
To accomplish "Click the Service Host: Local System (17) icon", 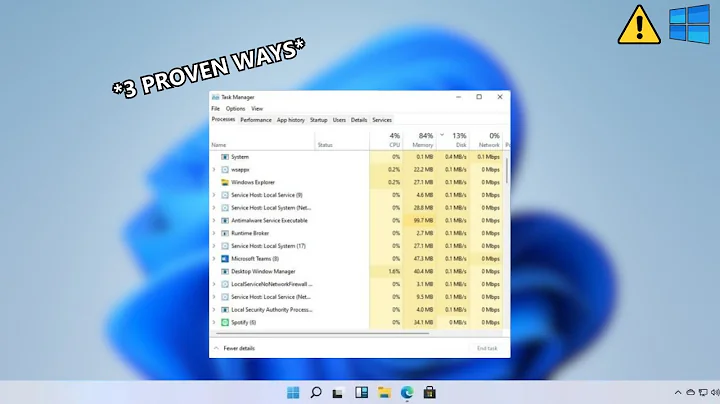I will (x=225, y=246).
